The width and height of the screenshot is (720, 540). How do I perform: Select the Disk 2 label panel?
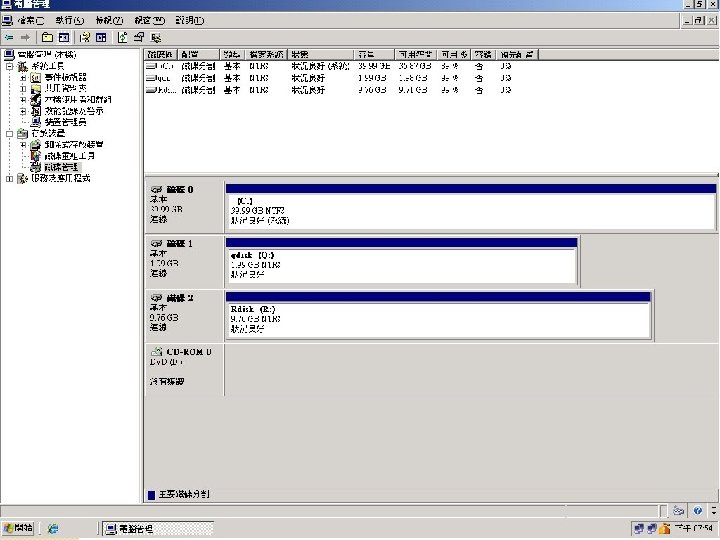[184, 315]
